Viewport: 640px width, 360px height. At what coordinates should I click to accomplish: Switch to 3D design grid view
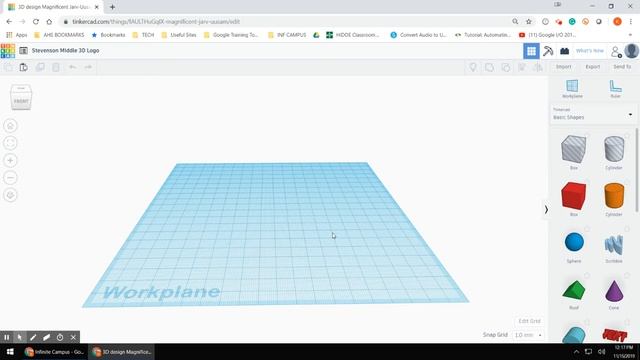tap(531, 51)
